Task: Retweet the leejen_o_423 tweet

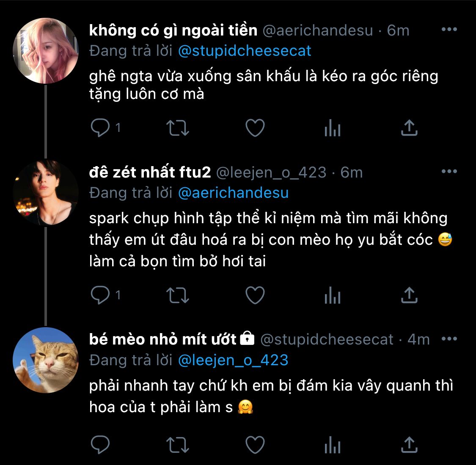Action: [177, 295]
